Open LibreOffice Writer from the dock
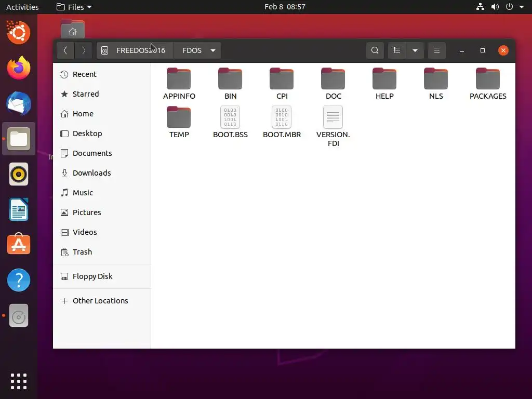532x399 pixels. [x=19, y=209]
